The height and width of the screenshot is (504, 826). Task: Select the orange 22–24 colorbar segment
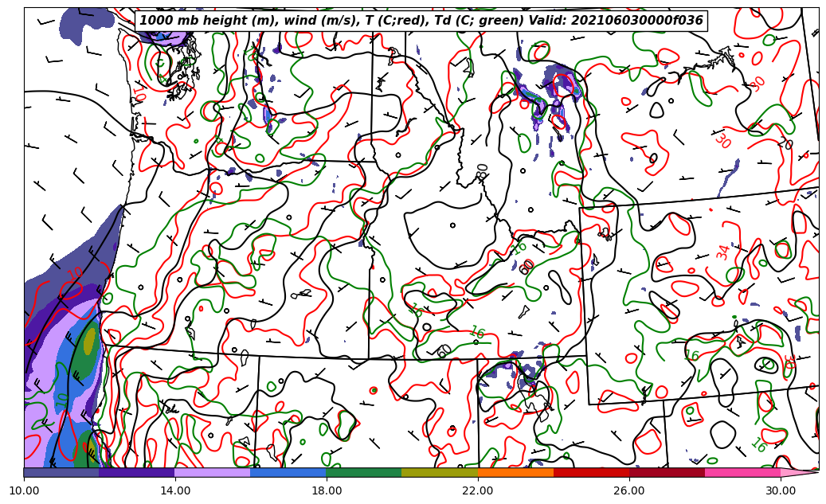tap(515, 472)
